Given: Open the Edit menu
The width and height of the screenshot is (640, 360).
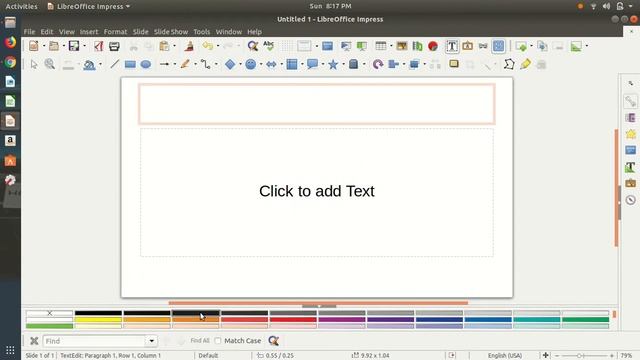Looking at the screenshot, I should tap(47, 31).
